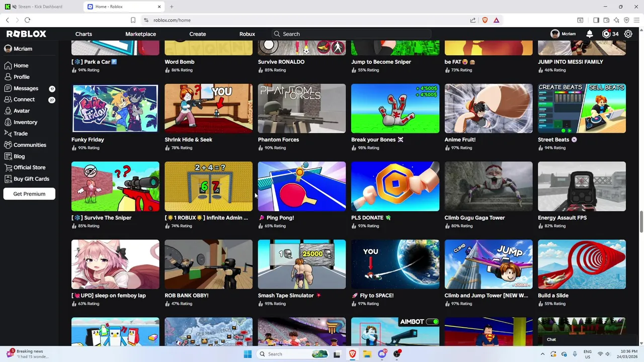The height and width of the screenshot is (362, 644).
Task: Click the Roblox search field
Action: click(351, 34)
